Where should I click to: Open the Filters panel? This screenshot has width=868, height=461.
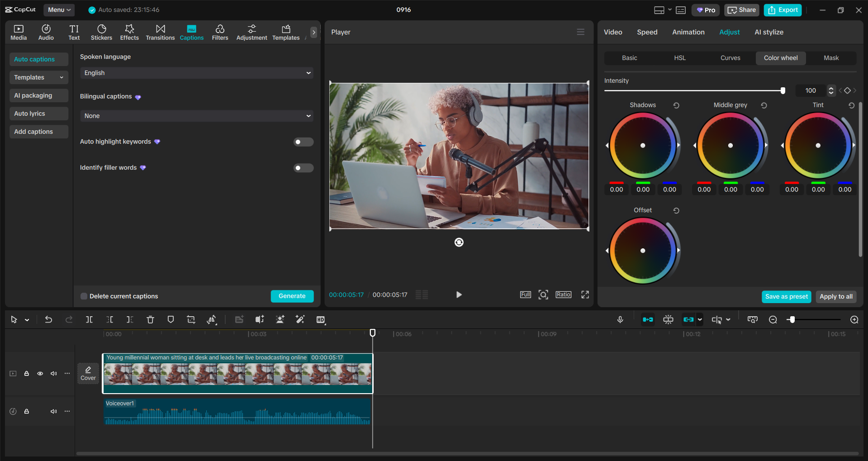click(x=220, y=32)
